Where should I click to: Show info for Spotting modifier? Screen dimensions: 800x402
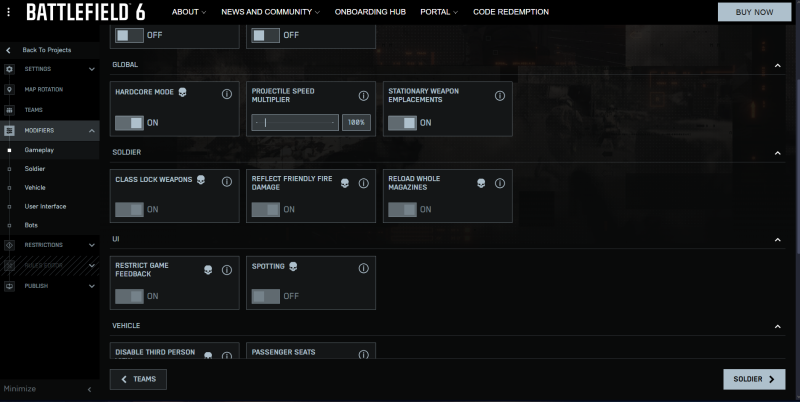click(x=363, y=268)
